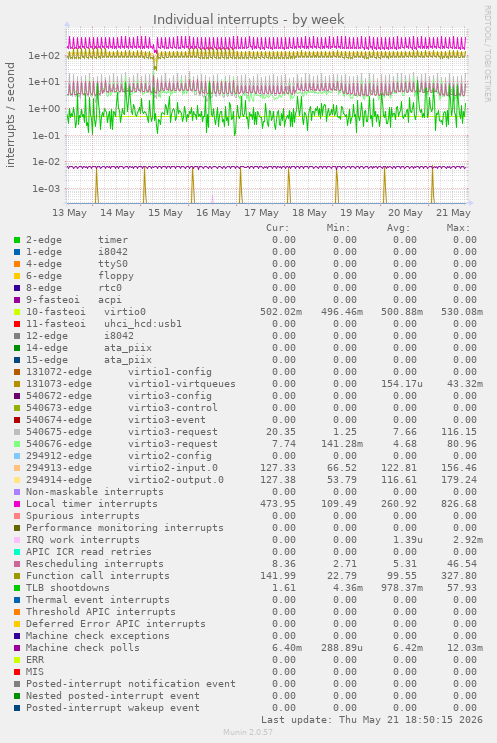497x743 pixels.
Task: Click the Munin 2.0.57 footer text
Action: tap(248, 732)
